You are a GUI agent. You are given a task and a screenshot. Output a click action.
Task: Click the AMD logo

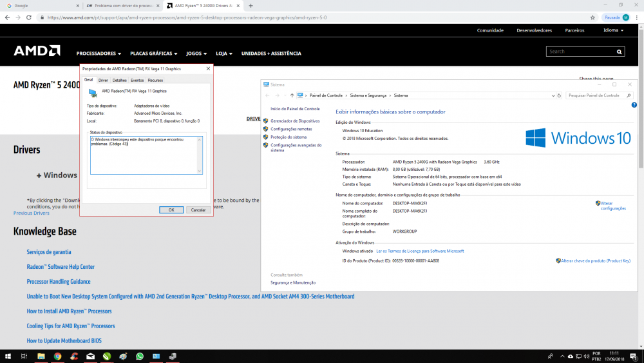tap(37, 51)
